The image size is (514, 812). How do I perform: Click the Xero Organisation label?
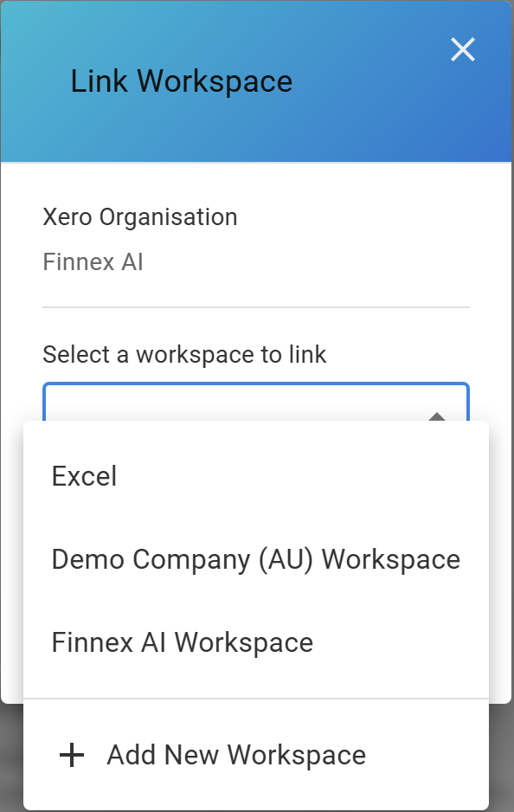[140, 217]
